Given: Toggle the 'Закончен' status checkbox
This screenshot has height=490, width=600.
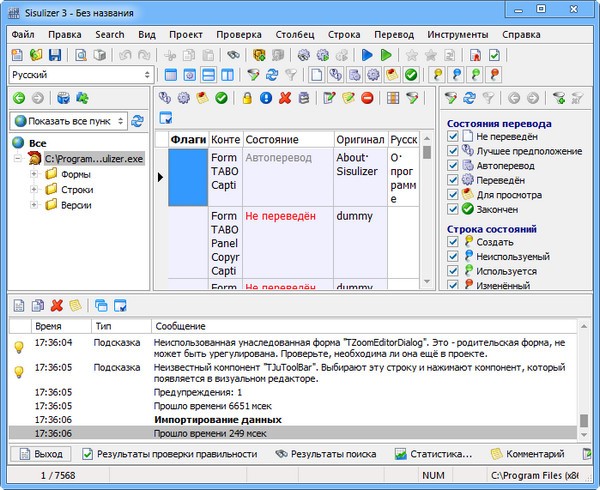Looking at the screenshot, I should click(453, 209).
